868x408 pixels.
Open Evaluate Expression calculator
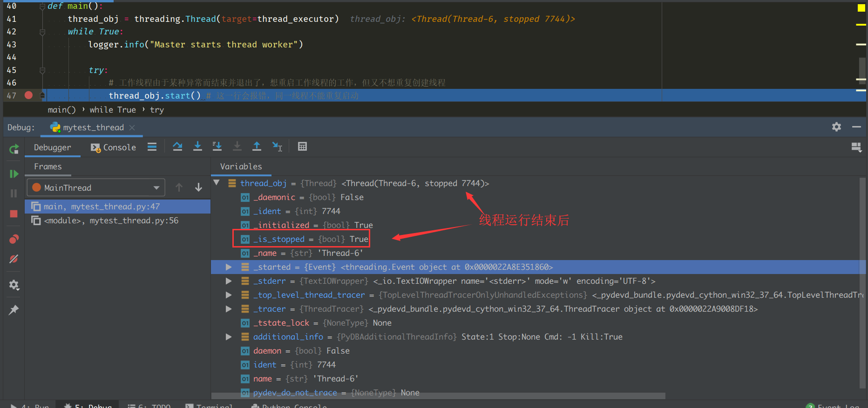[302, 147]
